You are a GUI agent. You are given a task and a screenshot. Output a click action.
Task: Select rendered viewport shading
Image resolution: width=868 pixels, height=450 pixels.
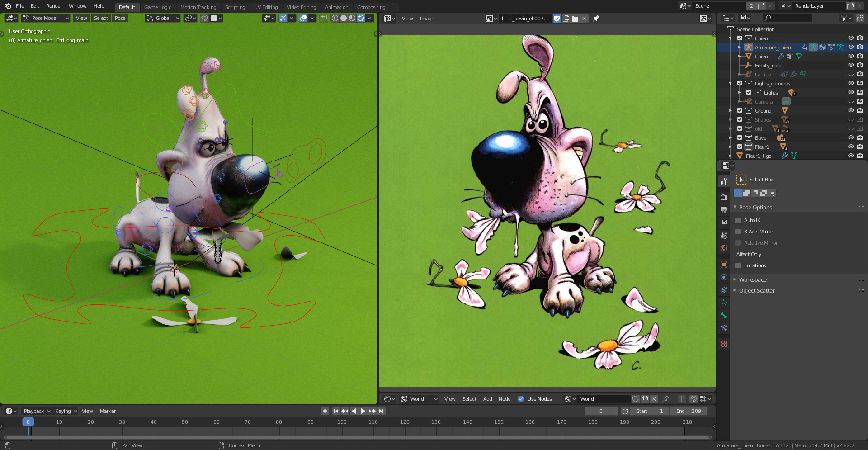(361, 18)
